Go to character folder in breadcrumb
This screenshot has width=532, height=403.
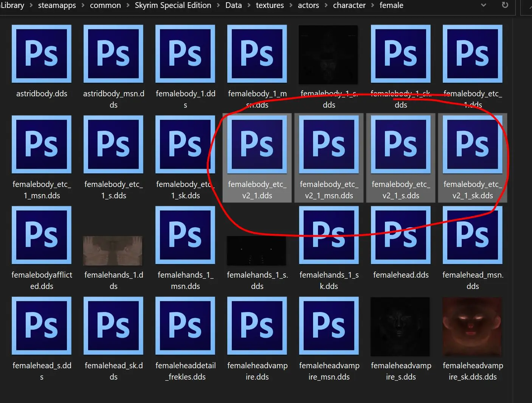coord(349,5)
